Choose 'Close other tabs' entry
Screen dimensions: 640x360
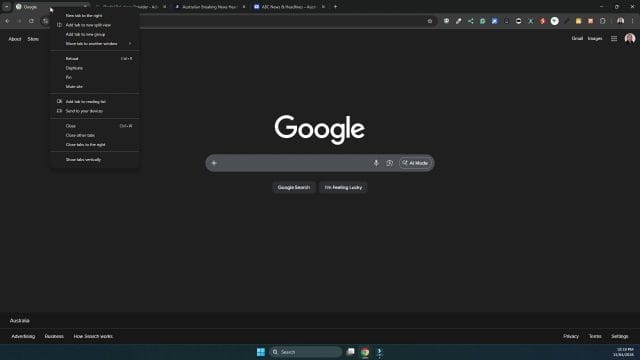coord(95,135)
